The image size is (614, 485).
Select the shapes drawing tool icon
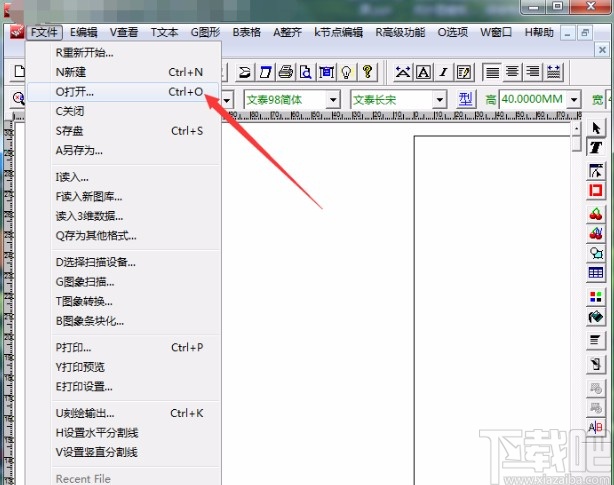596,253
